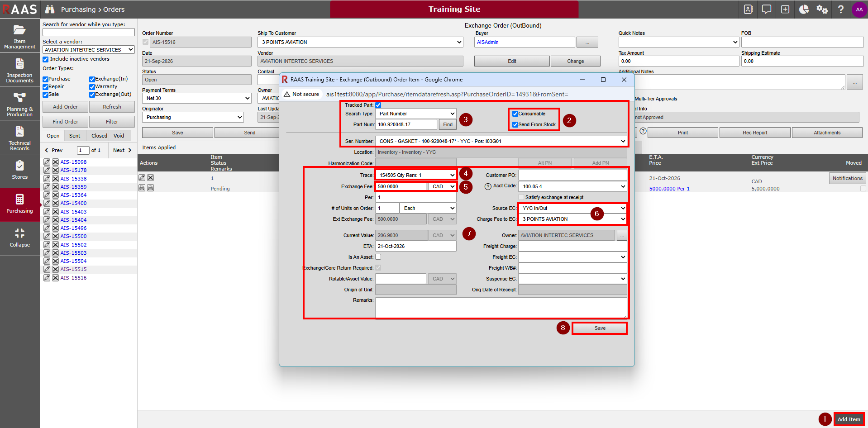Image resolution: width=868 pixels, height=428 pixels.
Task: Open the AA user avatar menu
Action: (x=859, y=9)
